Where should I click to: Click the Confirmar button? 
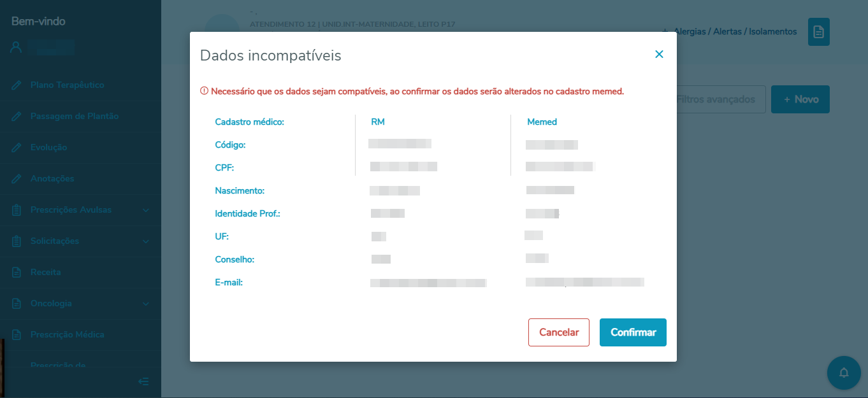tap(633, 332)
